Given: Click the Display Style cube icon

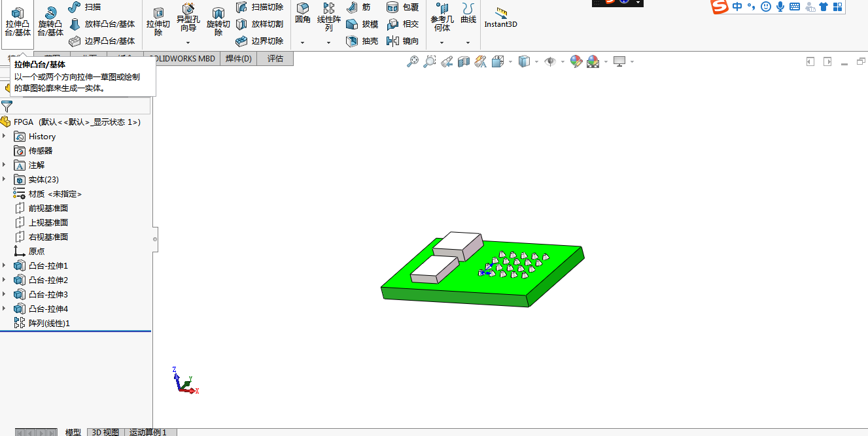Looking at the screenshot, I should point(524,61).
